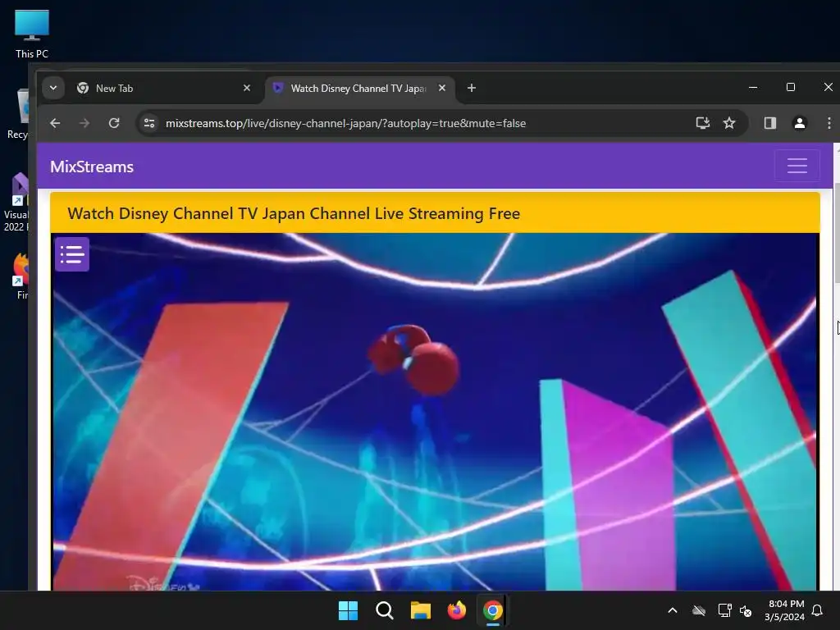
Task: Open the Chrome profile menu
Action: click(799, 123)
